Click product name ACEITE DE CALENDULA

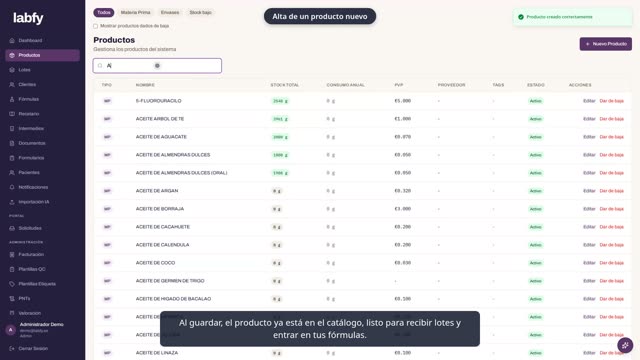162,245
